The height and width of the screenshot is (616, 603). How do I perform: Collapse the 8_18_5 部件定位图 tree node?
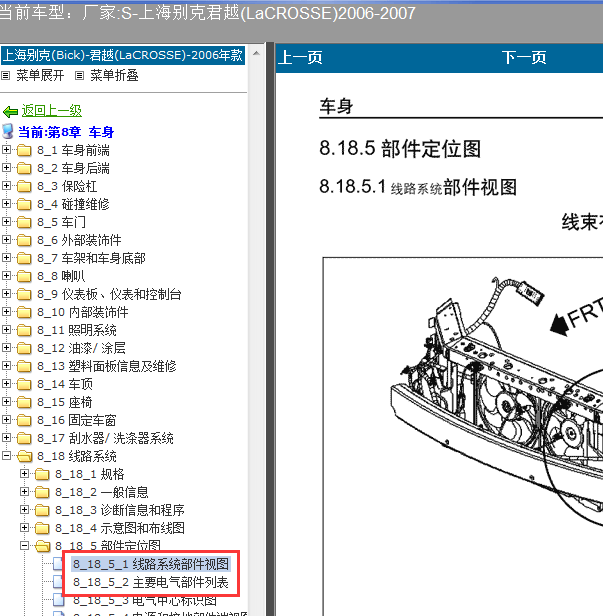(24, 546)
